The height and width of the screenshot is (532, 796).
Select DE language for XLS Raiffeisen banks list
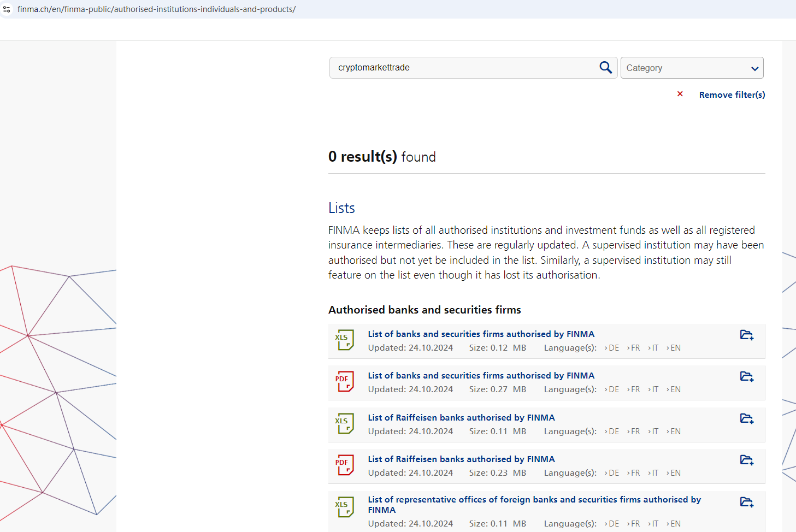(612, 431)
